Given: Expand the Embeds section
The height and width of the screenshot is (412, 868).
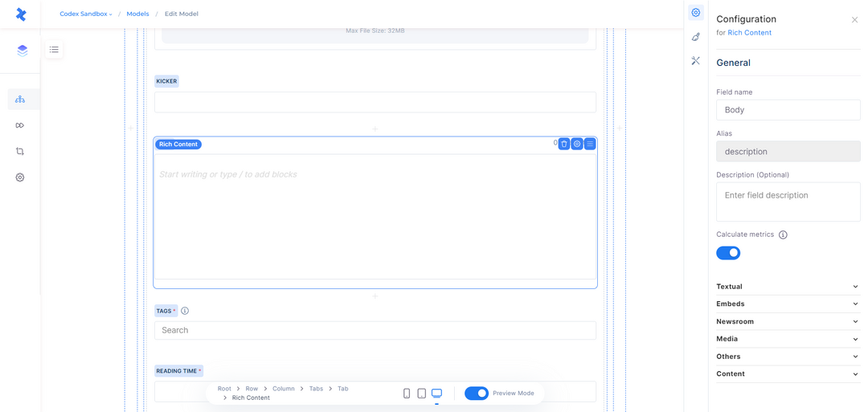Looking at the screenshot, I should pyautogui.click(x=788, y=304).
